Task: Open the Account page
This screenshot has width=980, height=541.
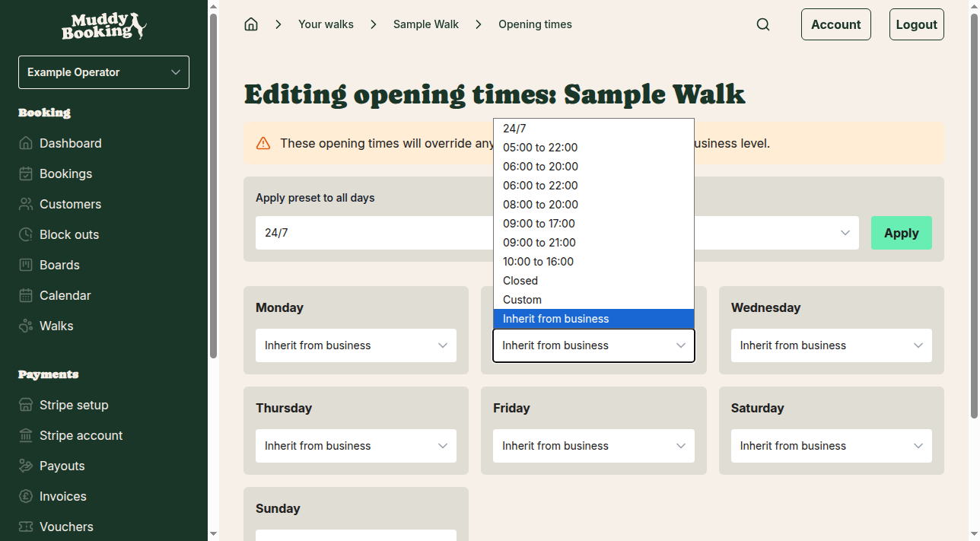Action: [x=835, y=24]
